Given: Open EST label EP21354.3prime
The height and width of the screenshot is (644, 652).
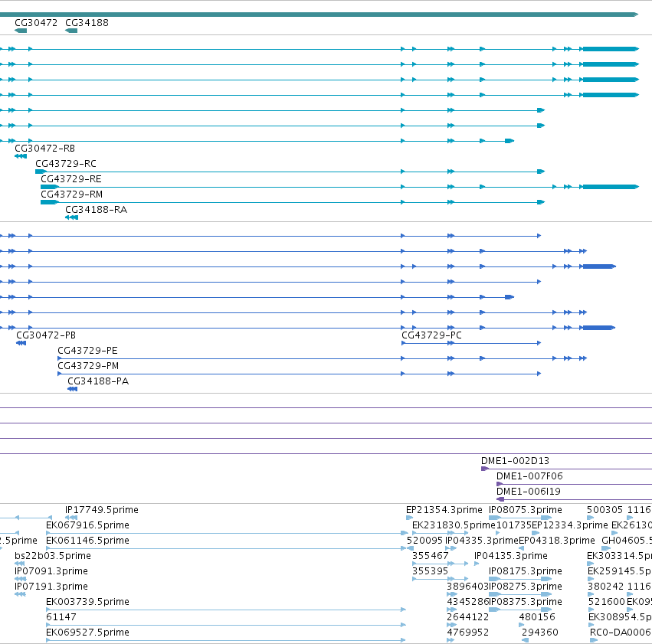Looking at the screenshot, I should coord(444,510).
